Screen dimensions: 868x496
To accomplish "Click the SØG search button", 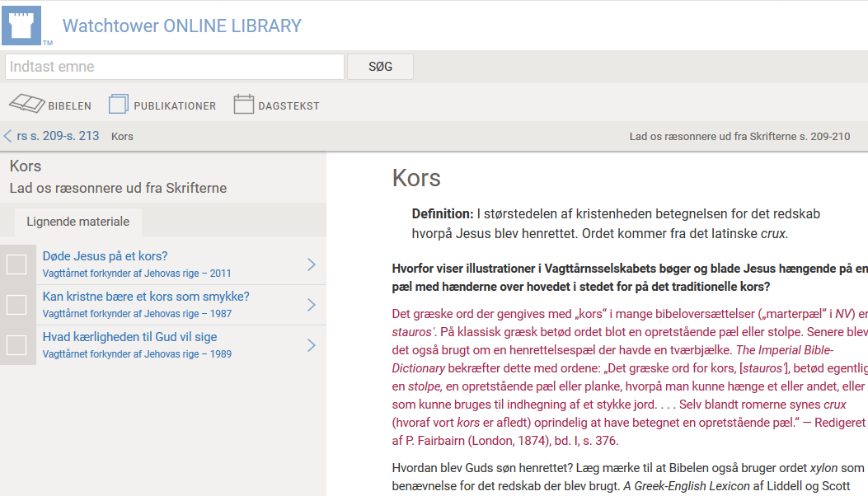I will click(x=380, y=67).
